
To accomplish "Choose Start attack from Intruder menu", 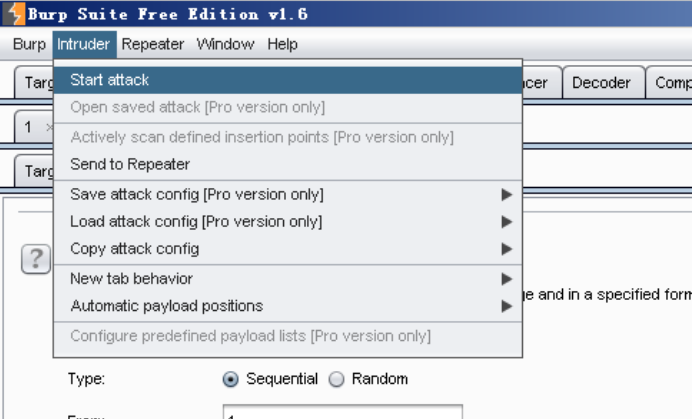I will click(x=288, y=80).
